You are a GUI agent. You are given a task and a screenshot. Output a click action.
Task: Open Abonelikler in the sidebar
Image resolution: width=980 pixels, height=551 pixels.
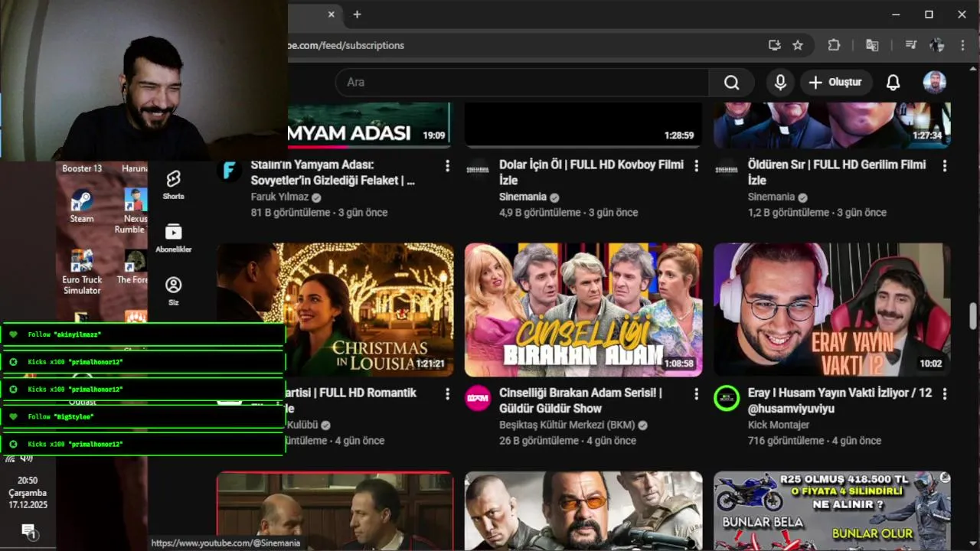tap(173, 238)
